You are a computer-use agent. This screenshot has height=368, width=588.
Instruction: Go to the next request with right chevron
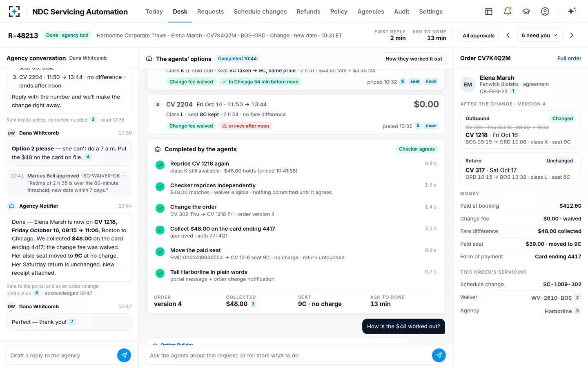tap(572, 35)
